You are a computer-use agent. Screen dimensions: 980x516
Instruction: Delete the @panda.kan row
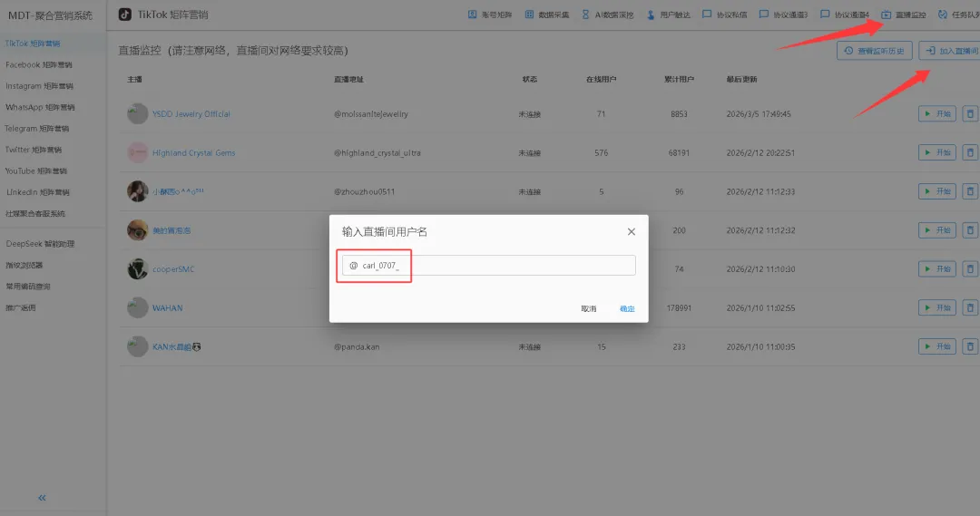[x=970, y=346]
